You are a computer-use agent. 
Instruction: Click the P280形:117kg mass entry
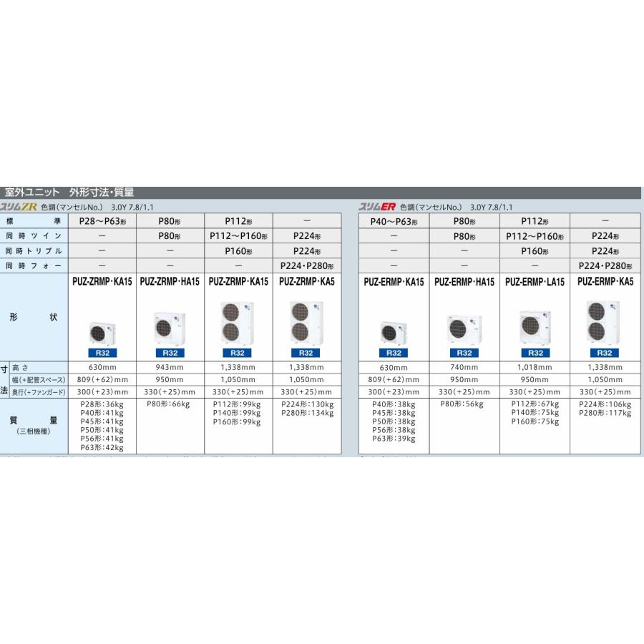605,413
